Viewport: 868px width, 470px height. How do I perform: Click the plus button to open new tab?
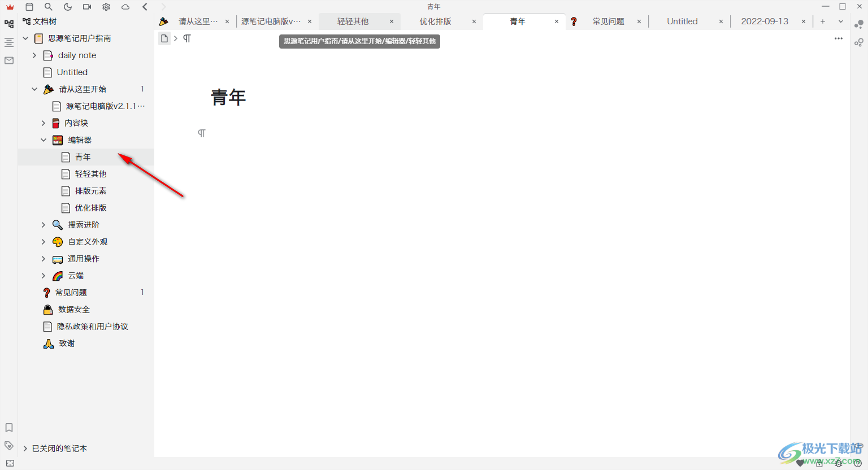(822, 21)
